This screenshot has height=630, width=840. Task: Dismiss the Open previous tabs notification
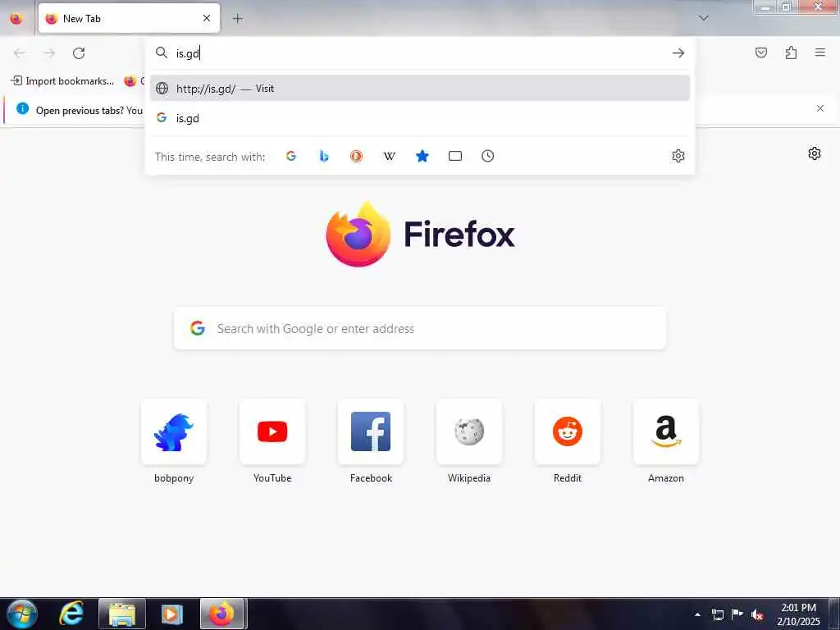pyautogui.click(x=820, y=108)
